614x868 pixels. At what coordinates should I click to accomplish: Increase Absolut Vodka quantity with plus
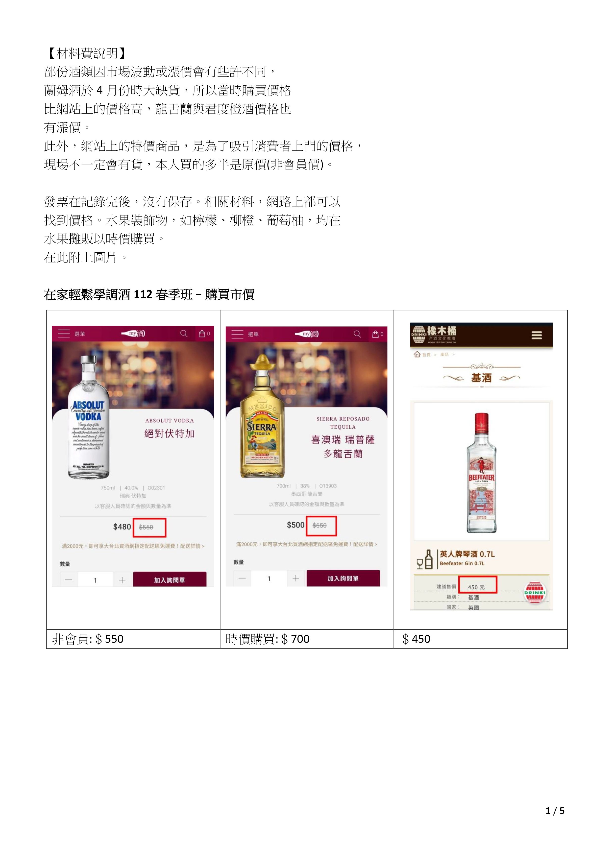click(122, 580)
